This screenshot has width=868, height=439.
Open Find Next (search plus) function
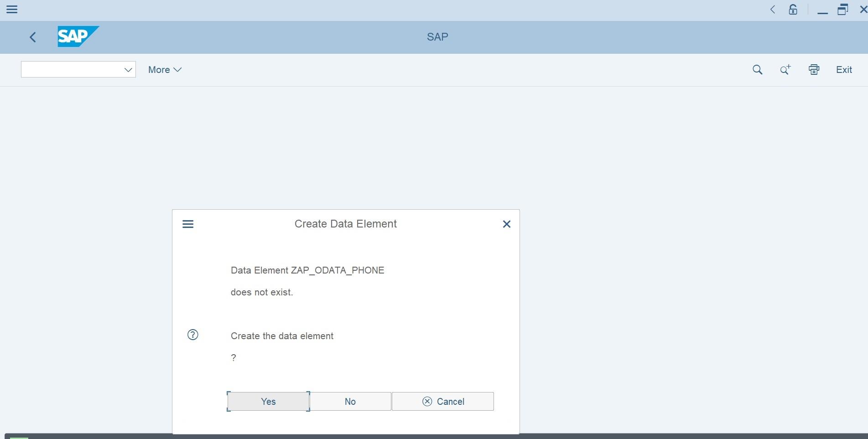tap(785, 69)
